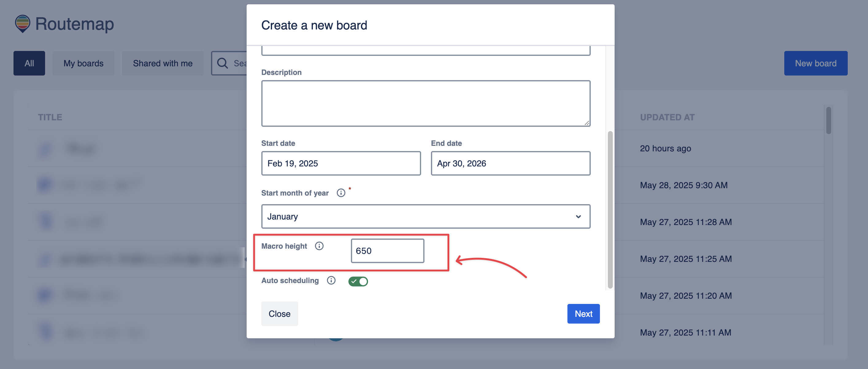Click the chevron arrow in January select

click(x=578, y=216)
